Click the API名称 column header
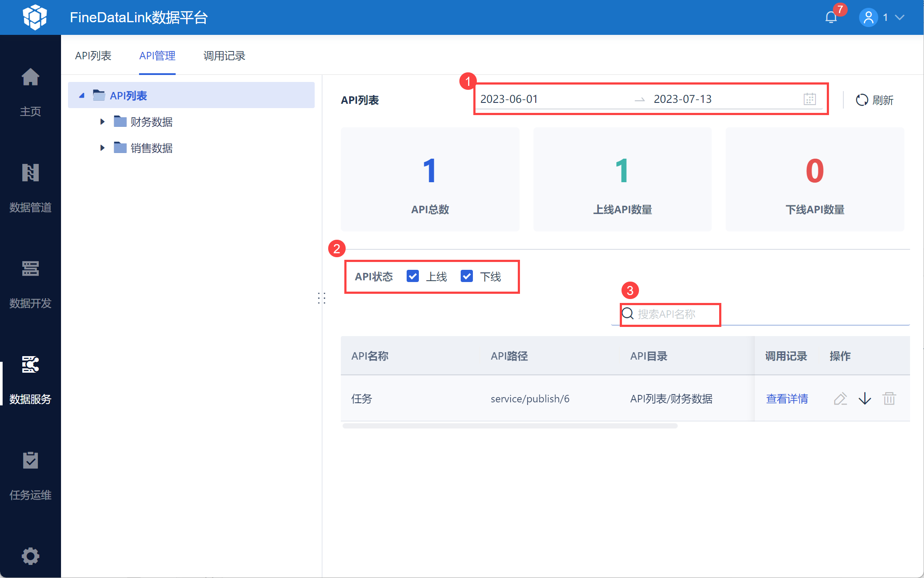 pyautogui.click(x=370, y=356)
